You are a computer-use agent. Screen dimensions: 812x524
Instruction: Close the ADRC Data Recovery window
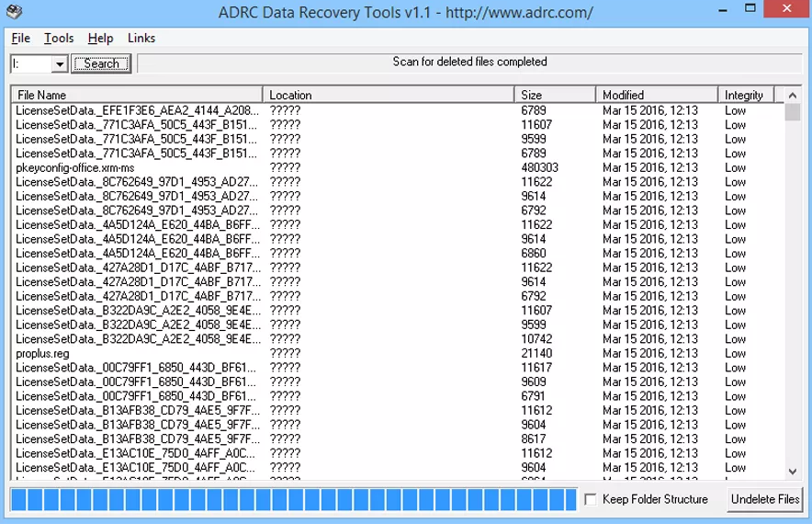coord(792,12)
